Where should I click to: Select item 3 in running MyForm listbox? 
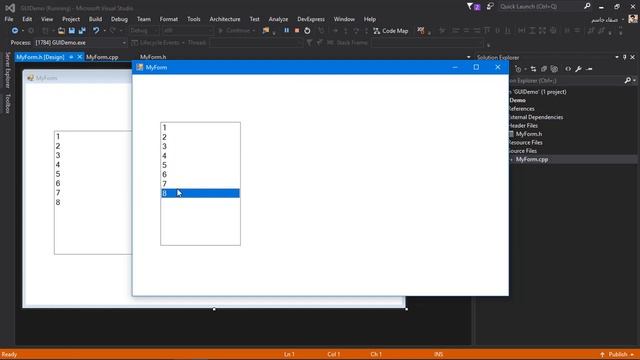coord(200,146)
